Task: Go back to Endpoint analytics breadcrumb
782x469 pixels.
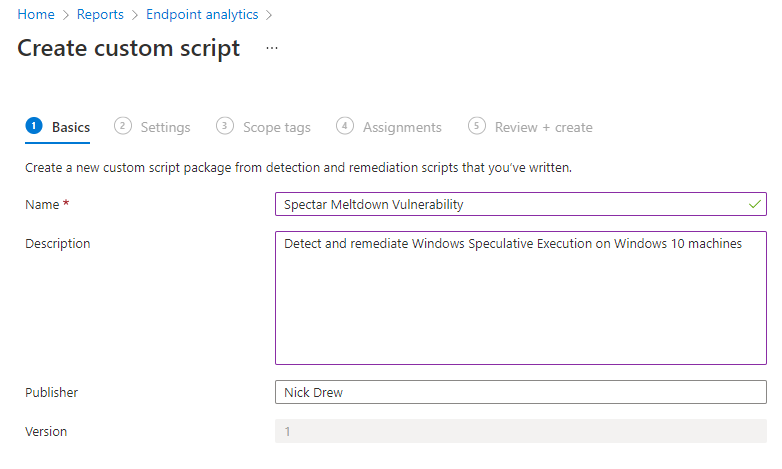Action: (202, 14)
